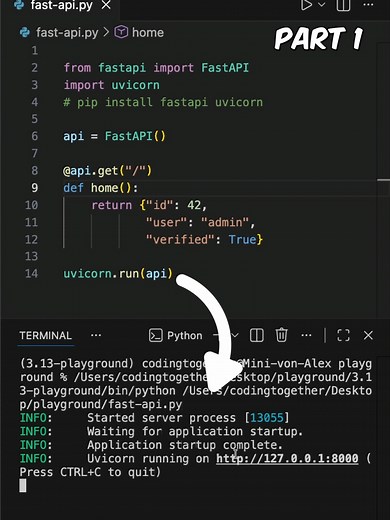Click 'Press CTRL+C to quit)' text
This screenshot has width=390, height=520.
[90, 472]
